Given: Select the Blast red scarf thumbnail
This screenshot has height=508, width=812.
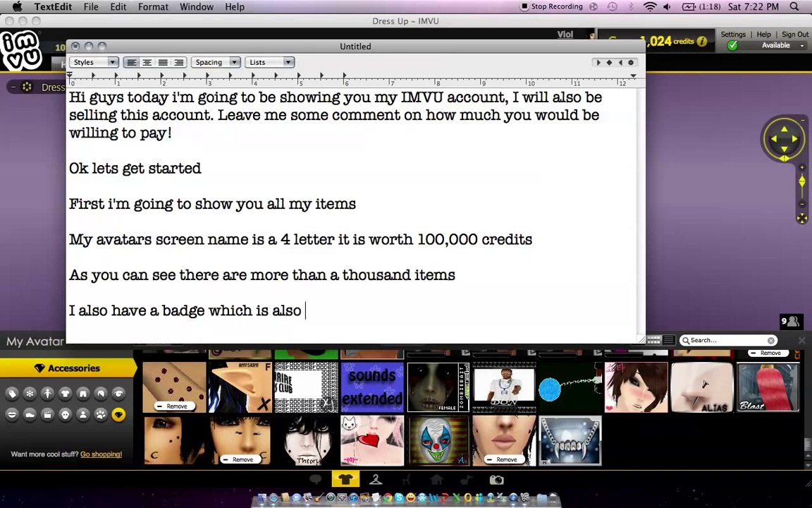Looking at the screenshot, I should tap(768, 387).
